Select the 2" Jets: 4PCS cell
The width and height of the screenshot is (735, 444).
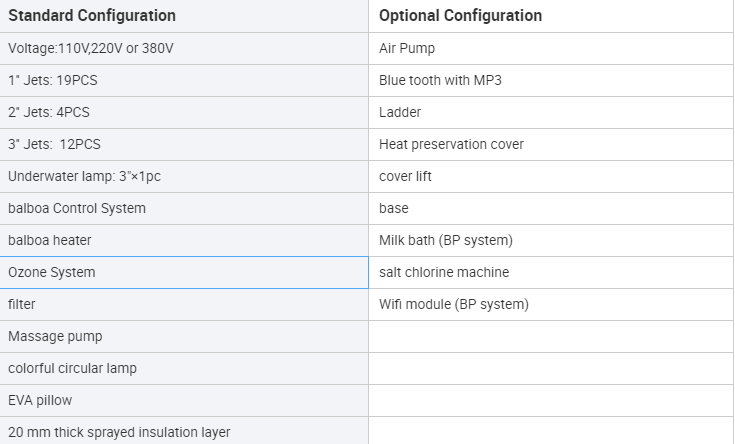pyautogui.click(x=184, y=112)
